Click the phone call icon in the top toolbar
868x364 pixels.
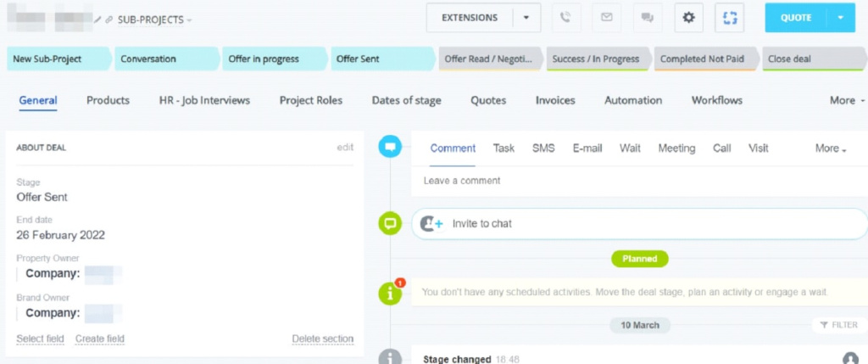point(566,18)
